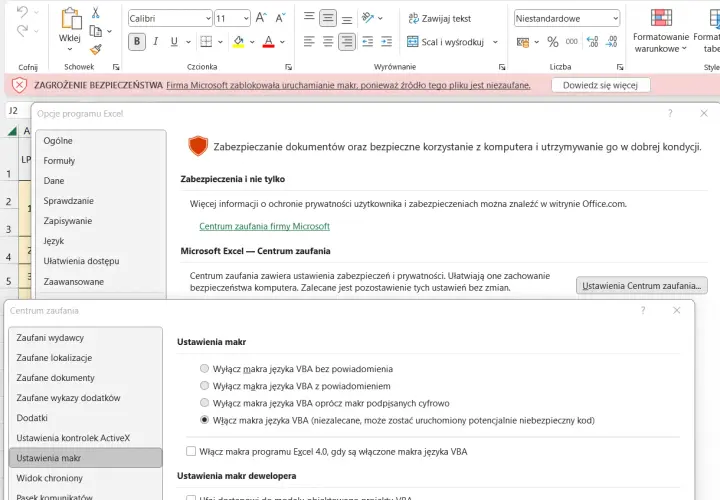
Task: Click the blocked macros warning link
Action: pyautogui.click(x=348, y=85)
